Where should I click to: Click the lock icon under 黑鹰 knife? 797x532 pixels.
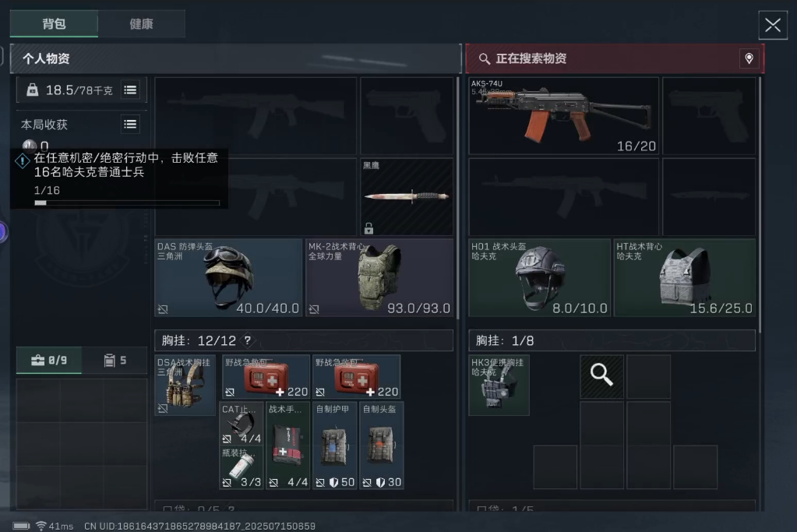click(x=369, y=228)
